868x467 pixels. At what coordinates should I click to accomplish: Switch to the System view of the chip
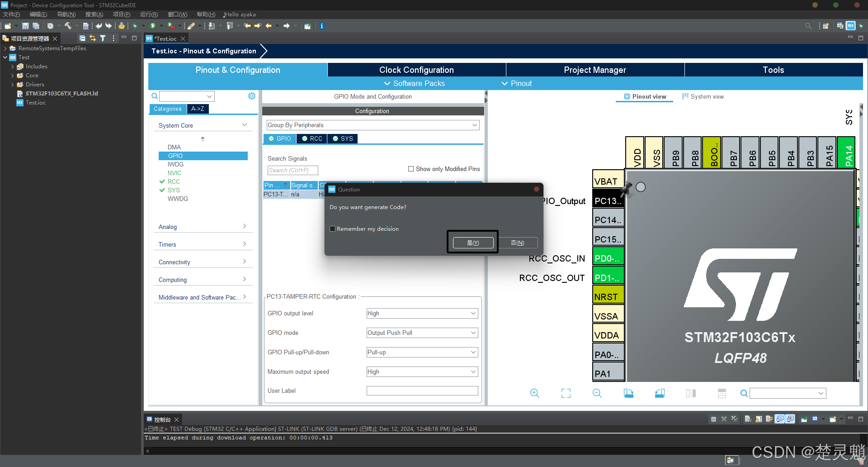[x=703, y=96]
